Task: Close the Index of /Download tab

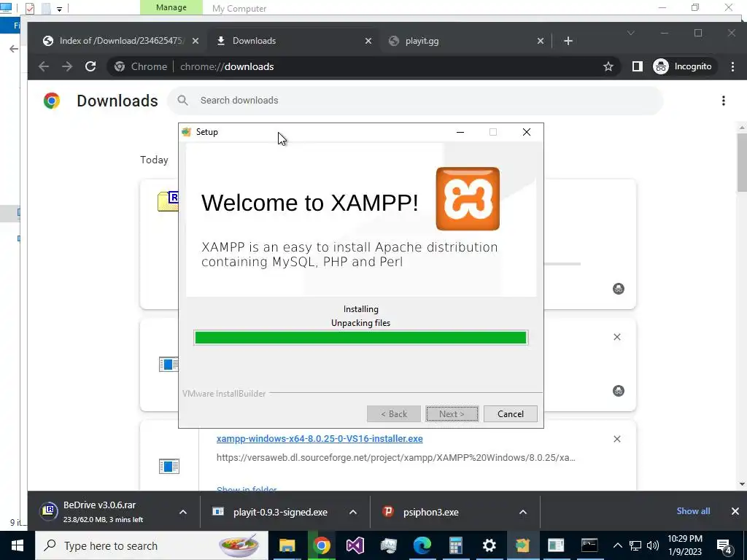Action: pos(196,41)
